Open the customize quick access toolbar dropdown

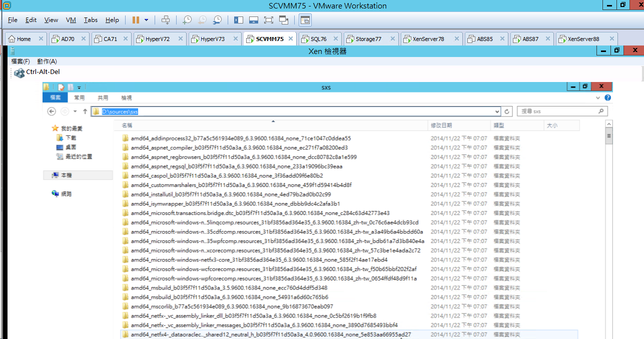click(x=79, y=87)
